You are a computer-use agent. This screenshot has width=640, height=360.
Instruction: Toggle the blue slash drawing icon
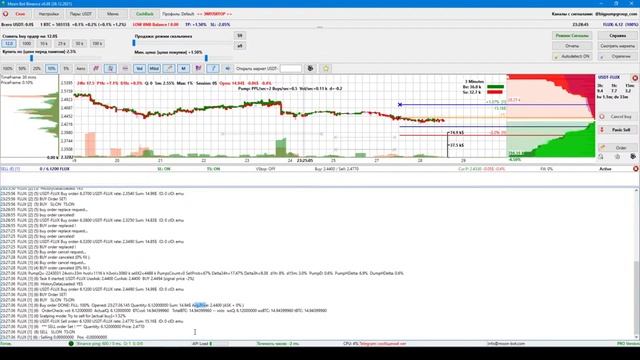(213, 69)
